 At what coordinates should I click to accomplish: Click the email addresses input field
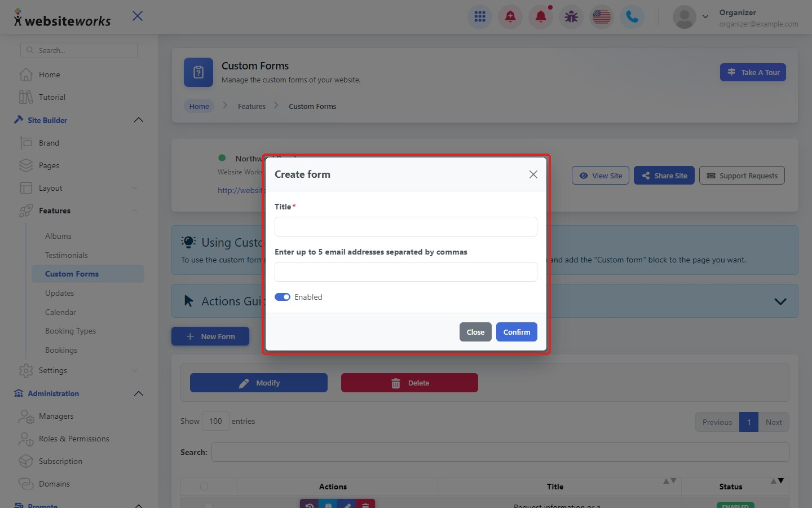point(406,271)
